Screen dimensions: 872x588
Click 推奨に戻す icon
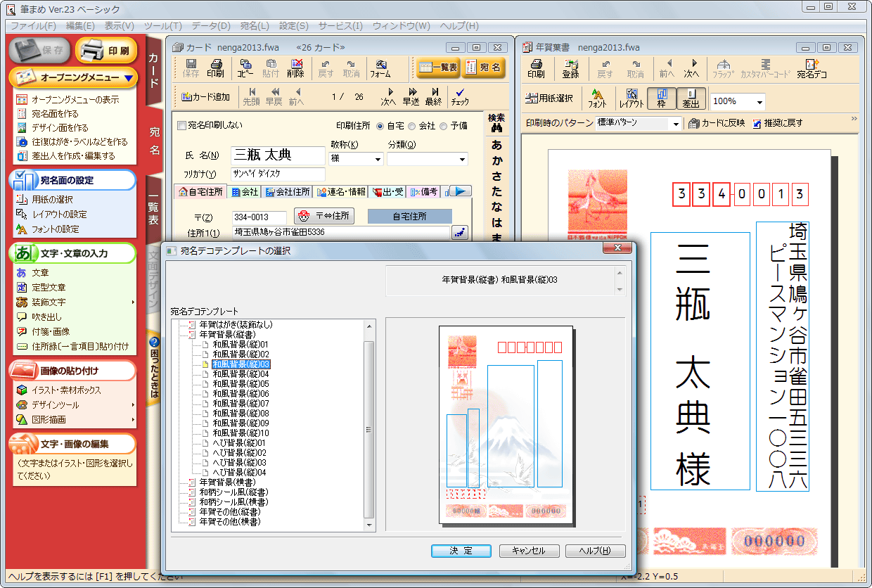pyautogui.click(x=777, y=123)
